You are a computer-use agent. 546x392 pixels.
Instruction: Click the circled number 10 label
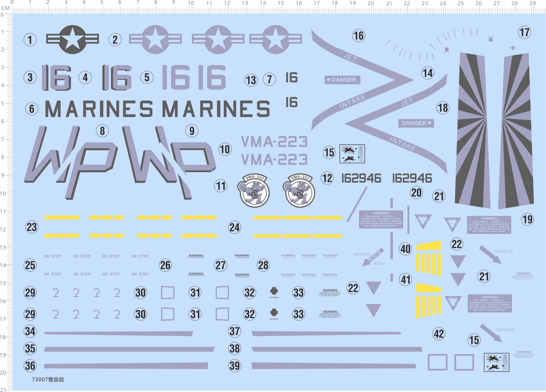point(225,149)
